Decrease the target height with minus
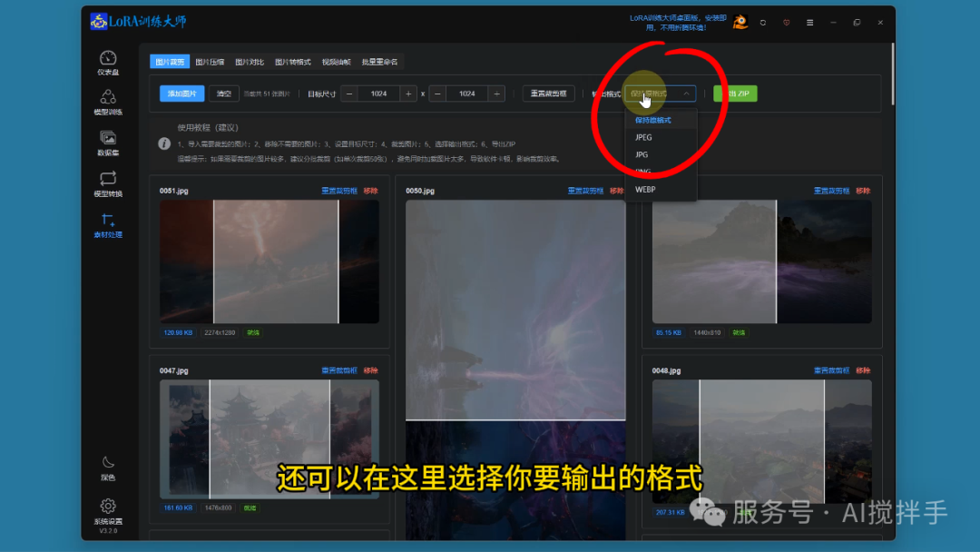The height and width of the screenshot is (552, 980). (x=437, y=94)
